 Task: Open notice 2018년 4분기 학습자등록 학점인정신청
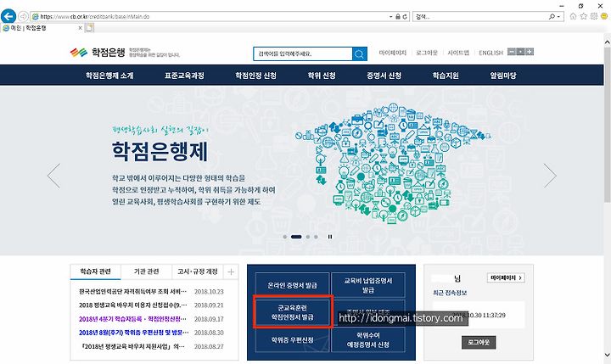(132, 319)
